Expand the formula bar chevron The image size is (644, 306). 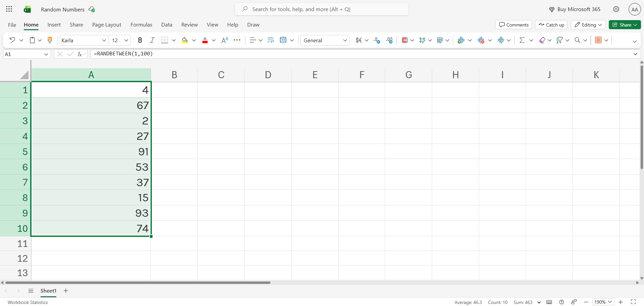(x=635, y=54)
